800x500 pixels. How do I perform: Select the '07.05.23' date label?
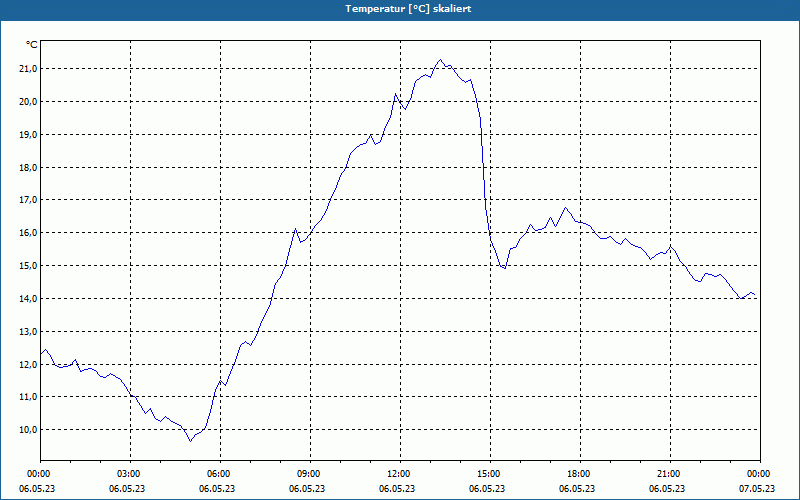pos(757,488)
